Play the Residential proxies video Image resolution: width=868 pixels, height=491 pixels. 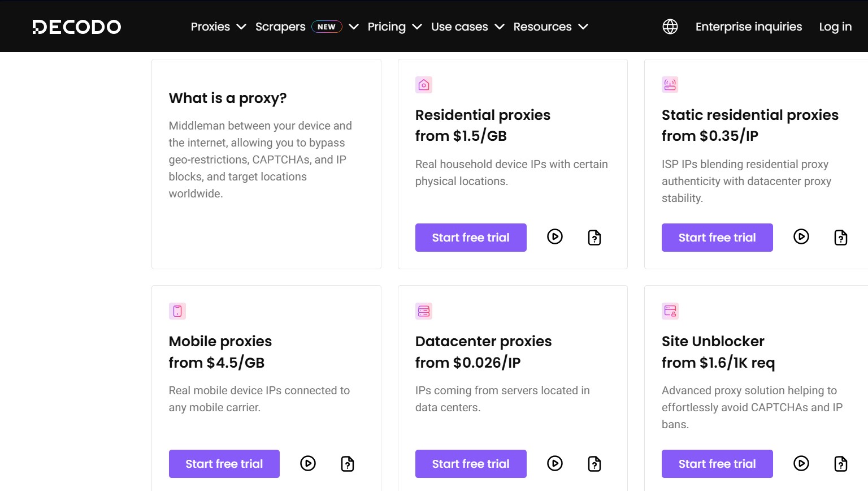555,236
